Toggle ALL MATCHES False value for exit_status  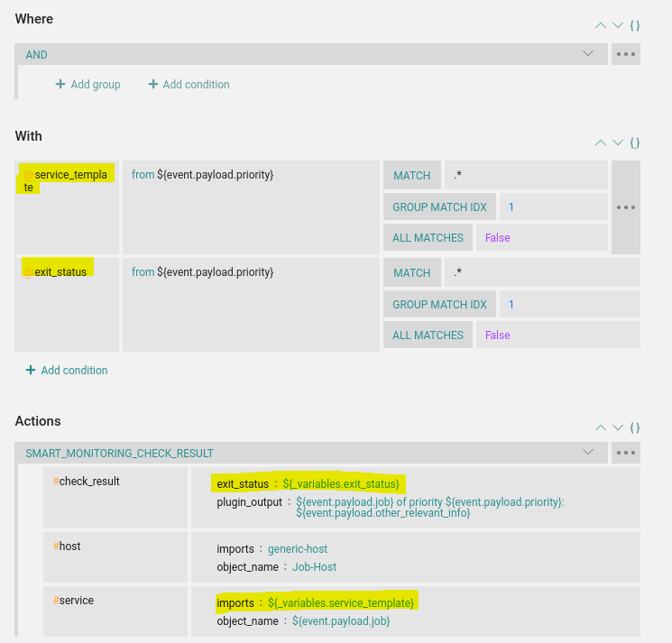[498, 335]
